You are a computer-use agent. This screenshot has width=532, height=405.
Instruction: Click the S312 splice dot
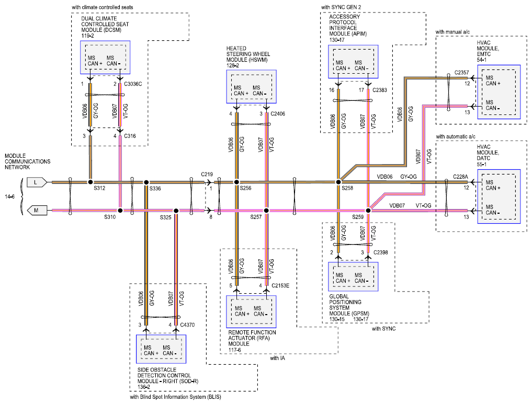click(x=90, y=182)
